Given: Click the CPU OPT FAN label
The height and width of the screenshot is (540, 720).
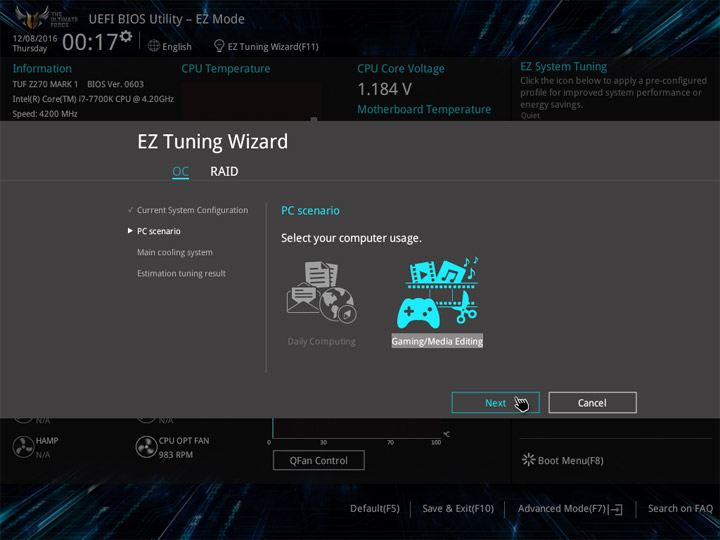Looking at the screenshot, I should coord(184,440).
